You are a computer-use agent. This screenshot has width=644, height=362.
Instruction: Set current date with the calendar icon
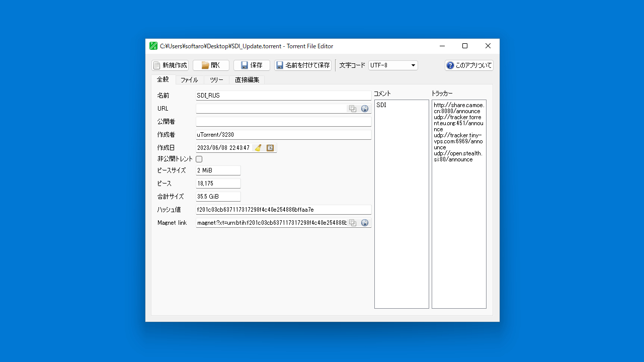[x=270, y=148]
